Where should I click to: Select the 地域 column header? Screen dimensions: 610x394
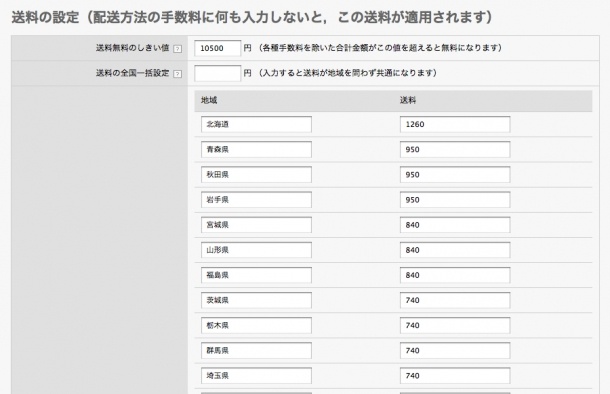click(x=209, y=100)
